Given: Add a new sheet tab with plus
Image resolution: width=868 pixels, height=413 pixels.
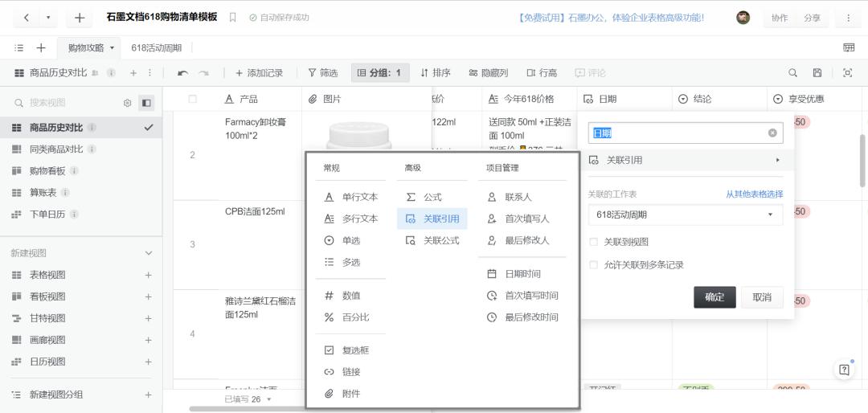Looking at the screenshot, I should tap(41, 47).
